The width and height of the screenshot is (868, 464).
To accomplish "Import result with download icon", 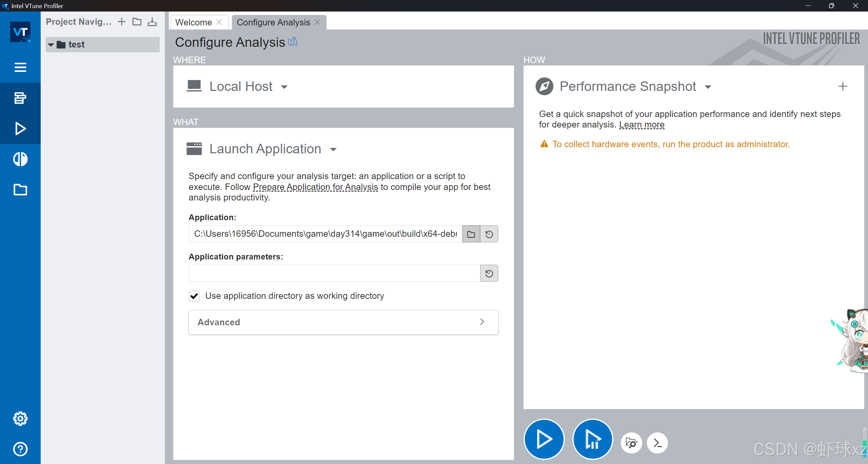I will [x=152, y=22].
